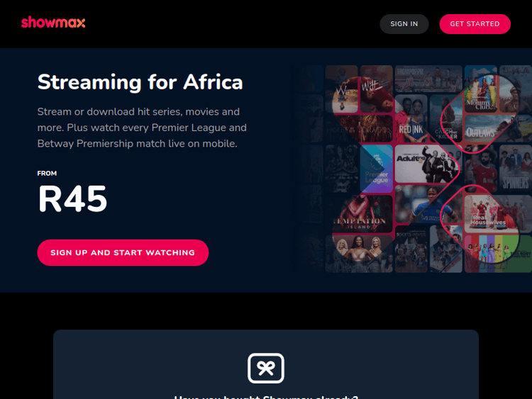Click the Wife poster thumbnail
532x399 pixels.
[x=342, y=89]
